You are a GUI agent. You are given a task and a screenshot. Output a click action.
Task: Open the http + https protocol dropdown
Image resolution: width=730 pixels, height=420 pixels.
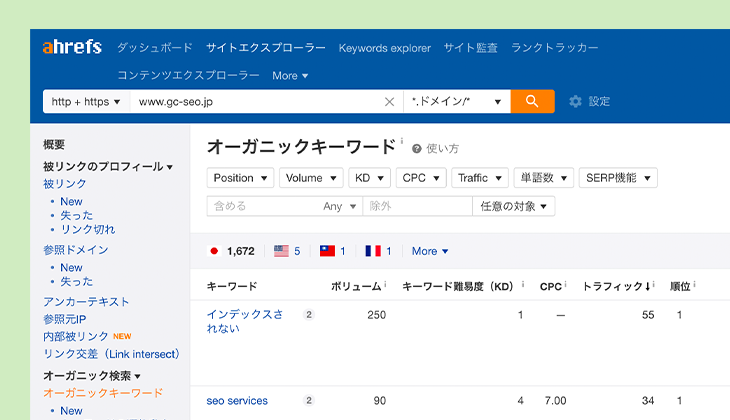coord(87,102)
